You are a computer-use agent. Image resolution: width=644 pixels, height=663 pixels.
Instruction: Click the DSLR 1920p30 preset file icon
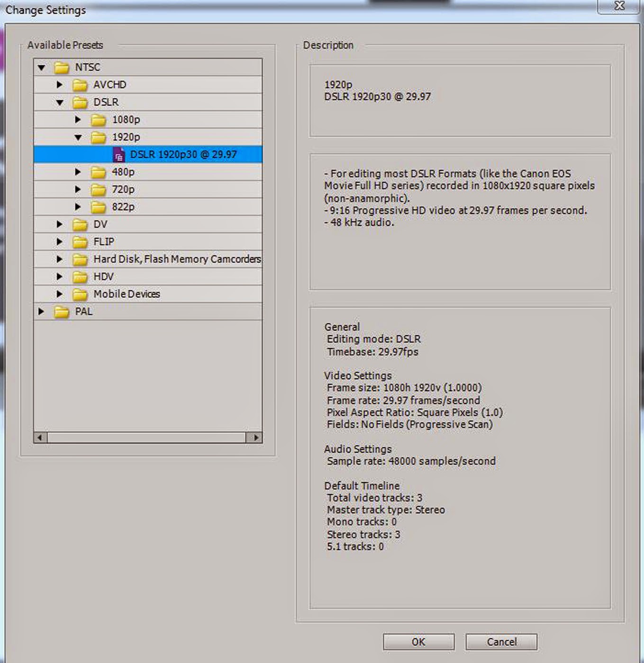(119, 155)
